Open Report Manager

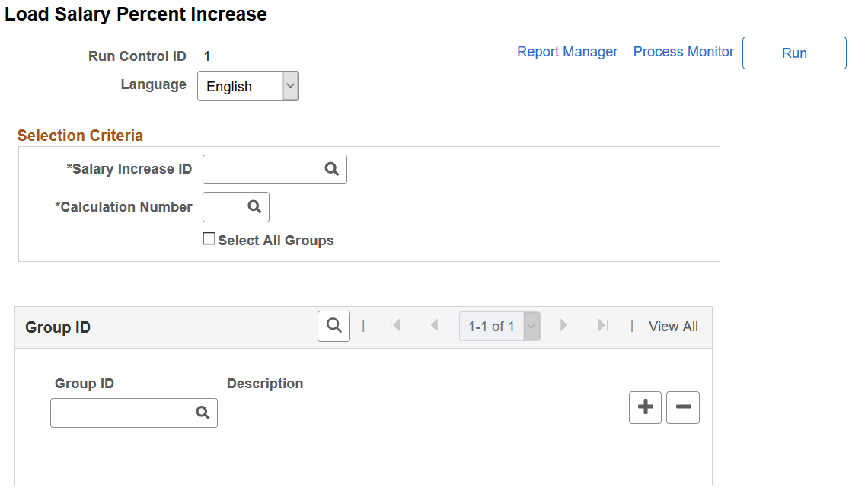click(x=567, y=51)
